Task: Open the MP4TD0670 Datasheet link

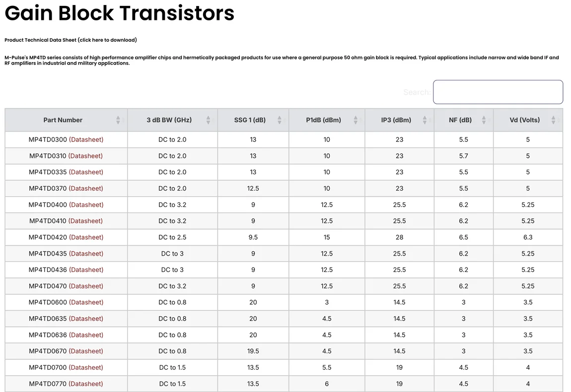Action: tap(86, 351)
